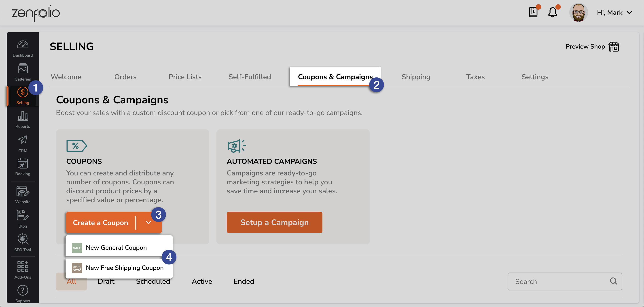Click the Preview Shop button

pos(591,47)
